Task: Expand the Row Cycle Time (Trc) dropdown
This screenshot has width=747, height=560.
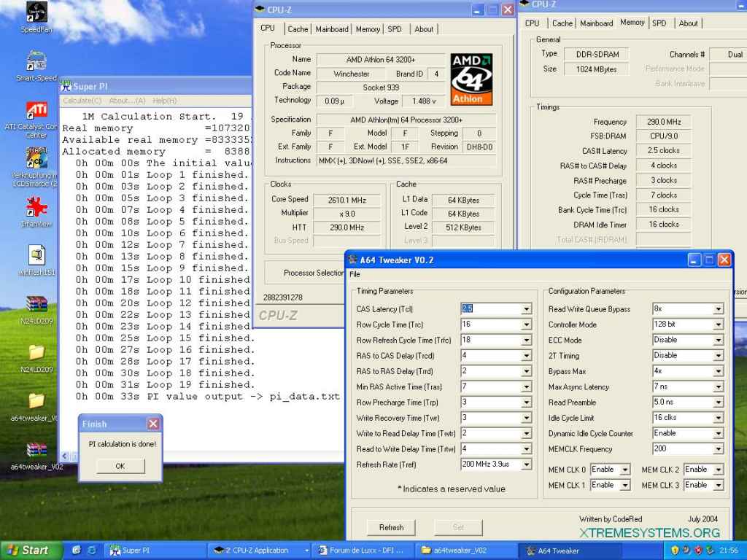Action: point(526,324)
